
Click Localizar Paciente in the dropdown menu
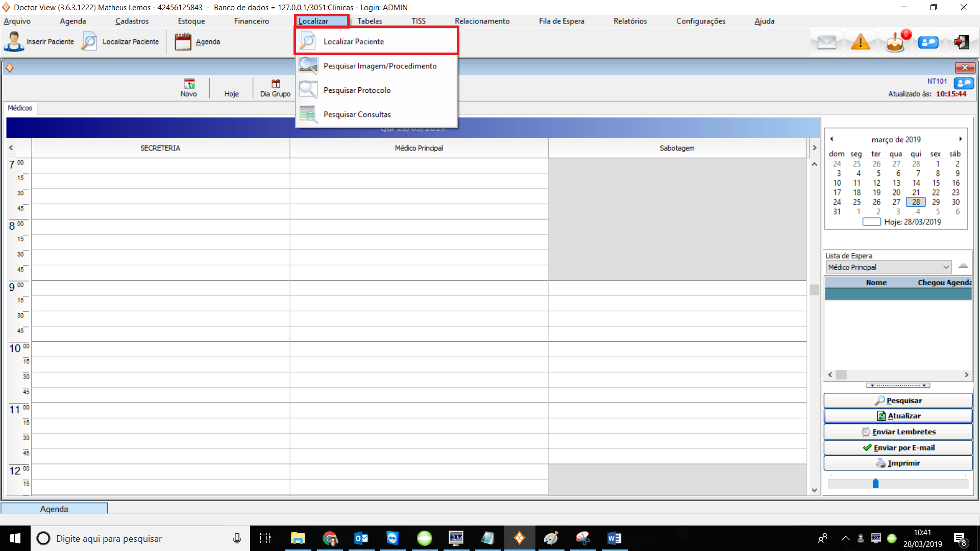pyautogui.click(x=353, y=42)
